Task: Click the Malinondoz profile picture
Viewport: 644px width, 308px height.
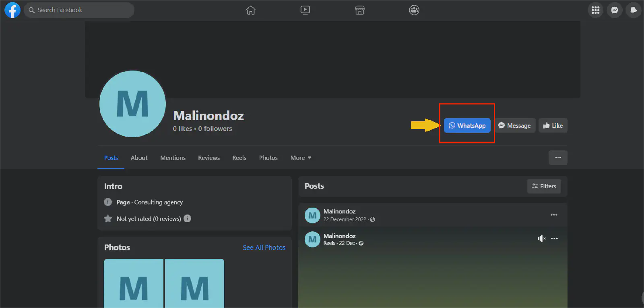Action: coord(132,104)
